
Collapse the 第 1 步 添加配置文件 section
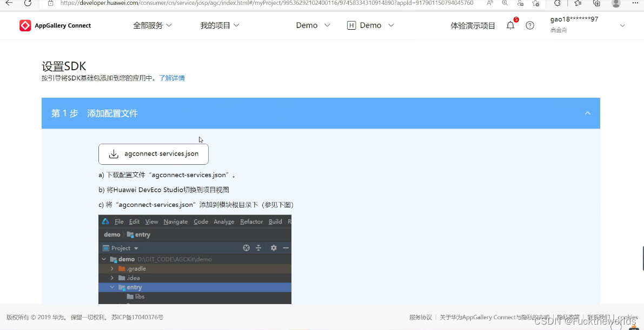(x=588, y=113)
